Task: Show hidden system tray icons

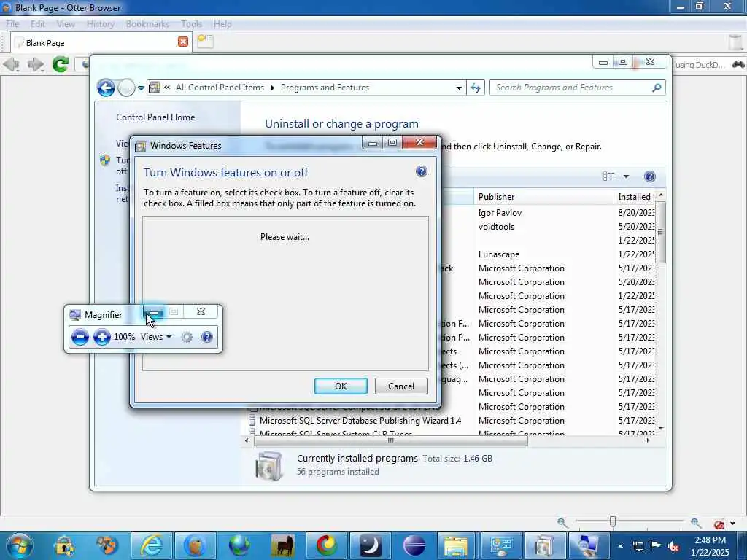Action: 620,545
